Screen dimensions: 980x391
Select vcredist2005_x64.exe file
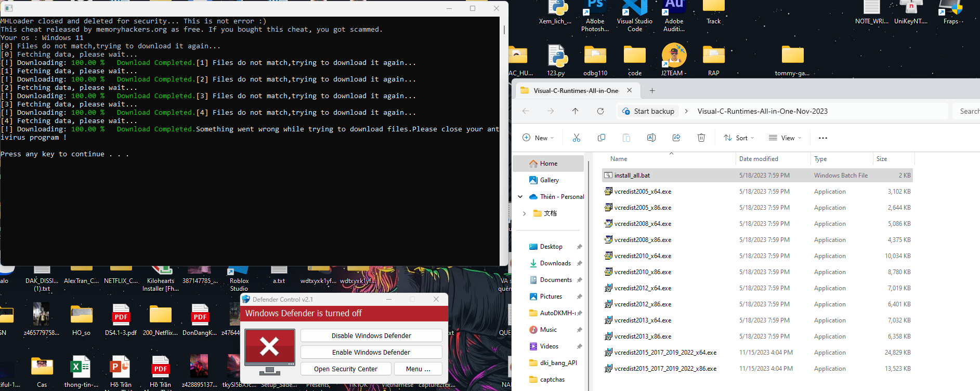pos(757,192)
